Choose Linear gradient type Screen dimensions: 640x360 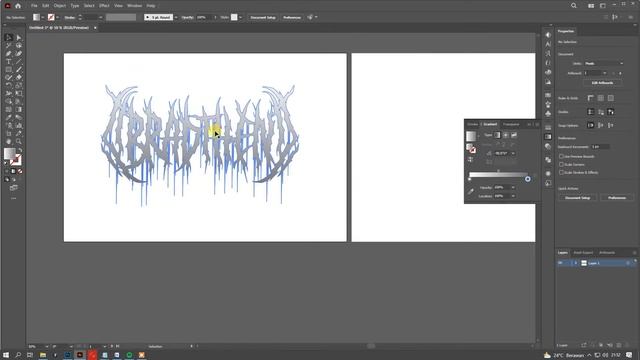tap(497, 135)
